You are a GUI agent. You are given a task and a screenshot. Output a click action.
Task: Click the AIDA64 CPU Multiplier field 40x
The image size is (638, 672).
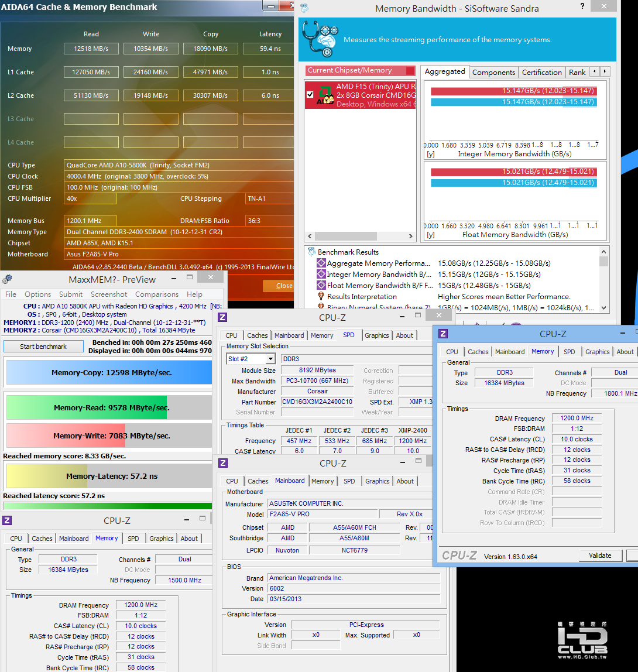(x=90, y=198)
